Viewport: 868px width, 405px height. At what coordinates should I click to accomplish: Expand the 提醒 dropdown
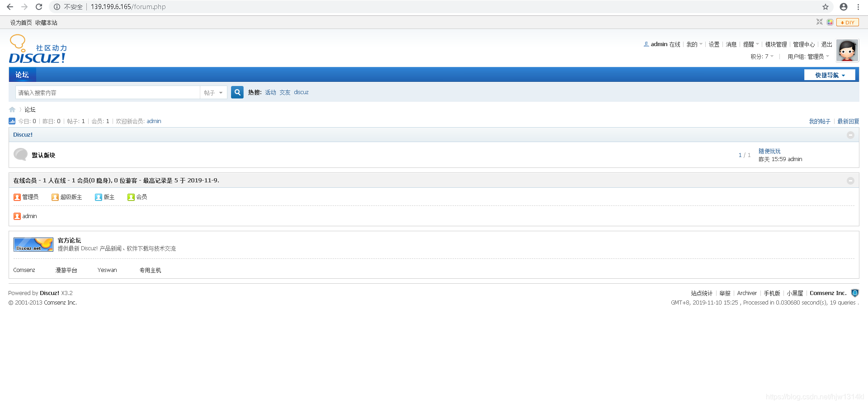coord(751,44)
